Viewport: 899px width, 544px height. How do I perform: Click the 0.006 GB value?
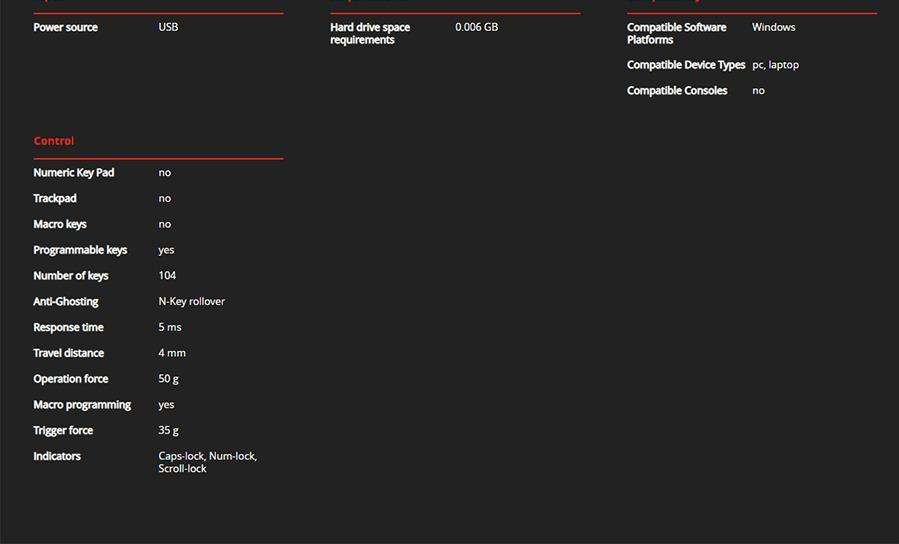coord(476,27)
